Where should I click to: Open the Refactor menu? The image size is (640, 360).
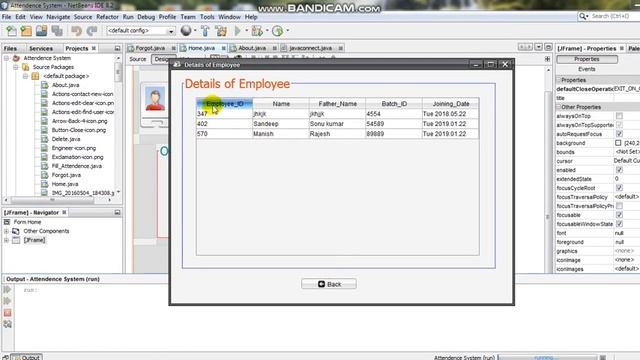[x=107, y=17]
